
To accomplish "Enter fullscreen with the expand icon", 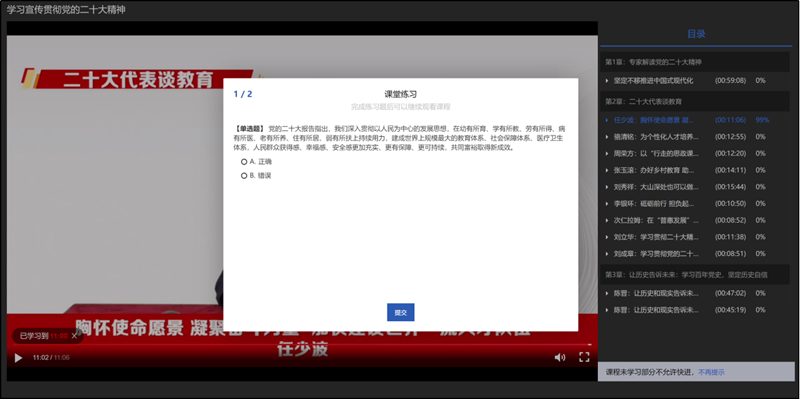I will click(584, 357).
